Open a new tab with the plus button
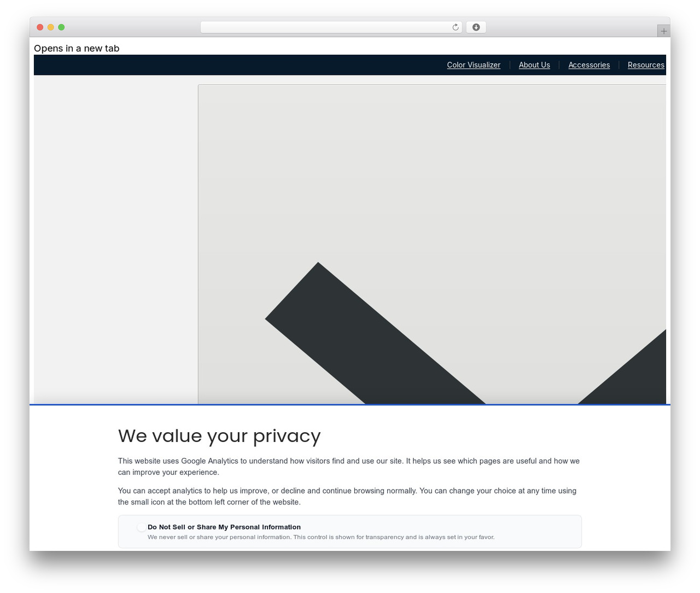700x593 pixels. [x=663, y=31]
